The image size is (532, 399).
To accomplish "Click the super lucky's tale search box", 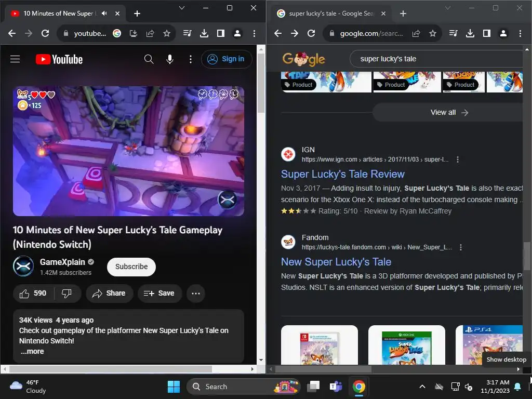I will tap(437, 59).
